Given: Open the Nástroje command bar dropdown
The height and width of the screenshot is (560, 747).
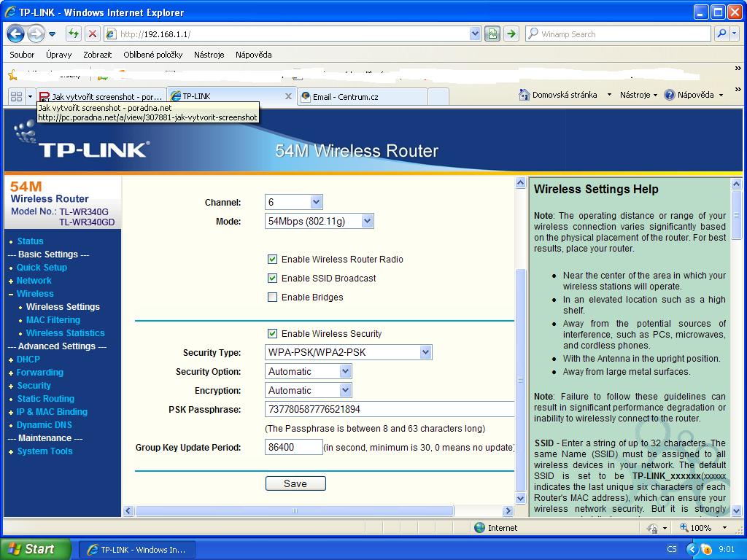Looking at the screenshot, I should click(638, 95).
